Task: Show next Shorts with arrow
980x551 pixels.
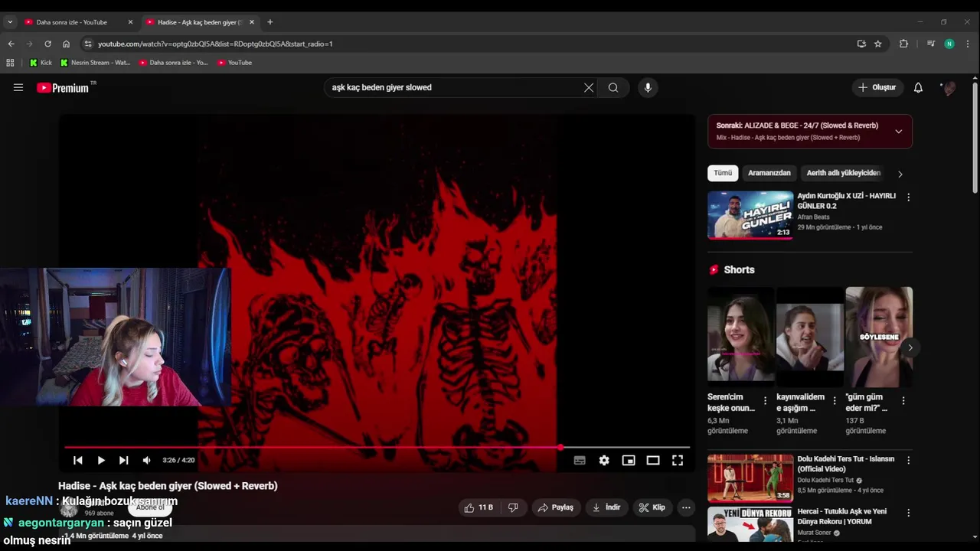Action: pos(910,347)
